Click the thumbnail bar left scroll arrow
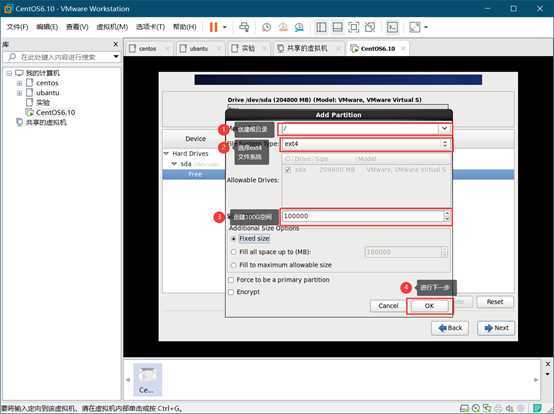This screenshot has width=554, height=414. pos(128,380)
